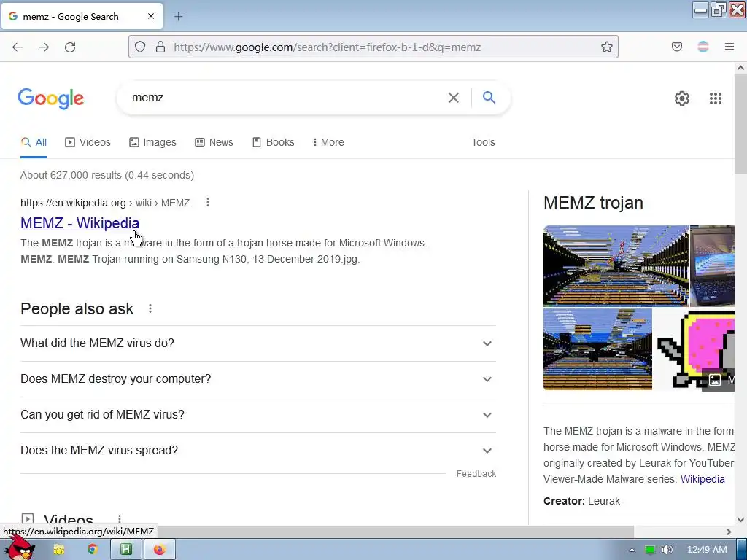Open the green H application in taskbar
The height and width of the screenshot is (560, 747).
coord(125,550)
